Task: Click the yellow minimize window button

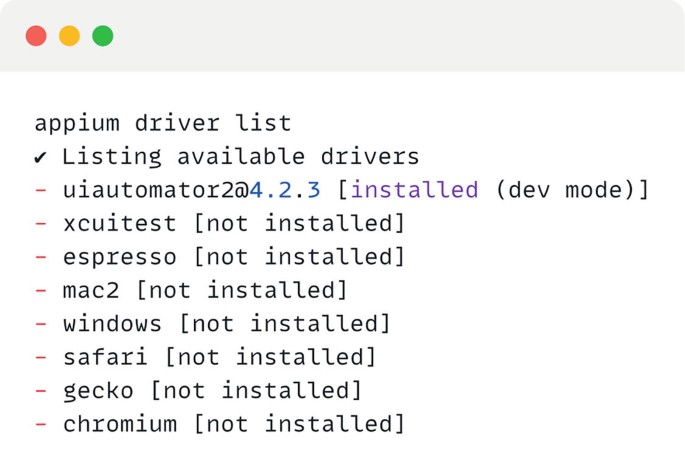Action: point(69,36)
